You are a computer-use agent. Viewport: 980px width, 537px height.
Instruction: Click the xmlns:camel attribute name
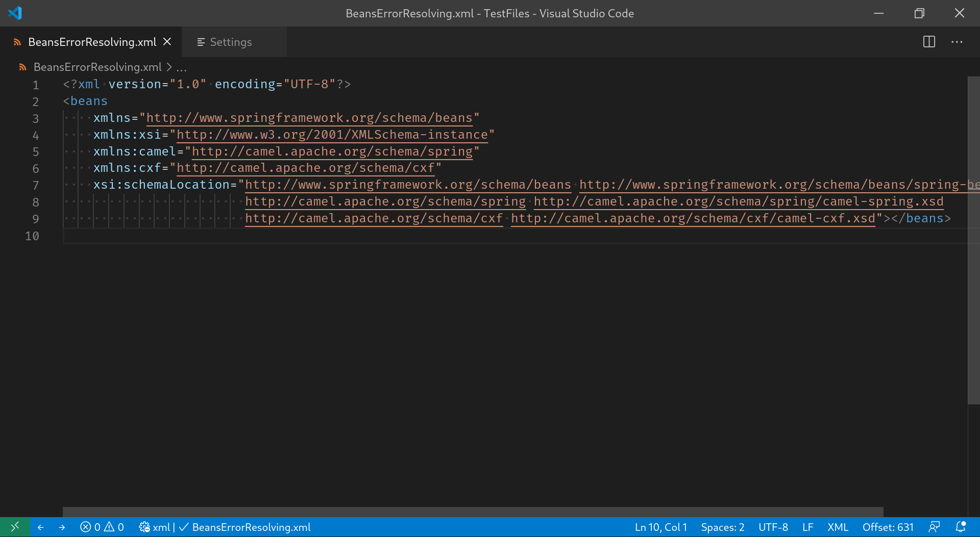[x=135, y=151]
